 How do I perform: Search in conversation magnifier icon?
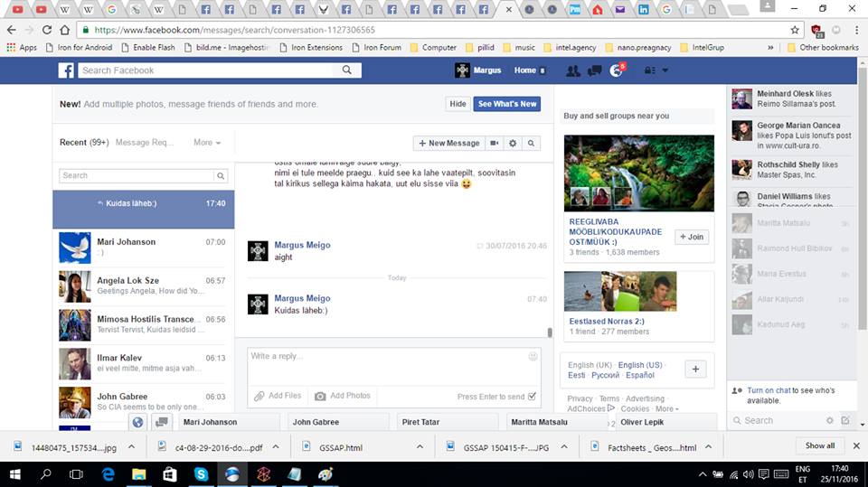tap(531, 144)
